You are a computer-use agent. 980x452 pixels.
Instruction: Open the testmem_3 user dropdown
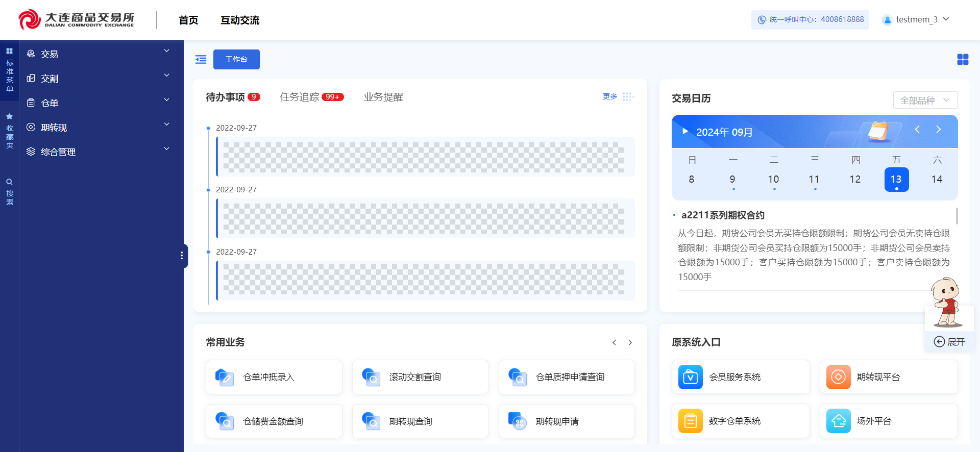916,19
